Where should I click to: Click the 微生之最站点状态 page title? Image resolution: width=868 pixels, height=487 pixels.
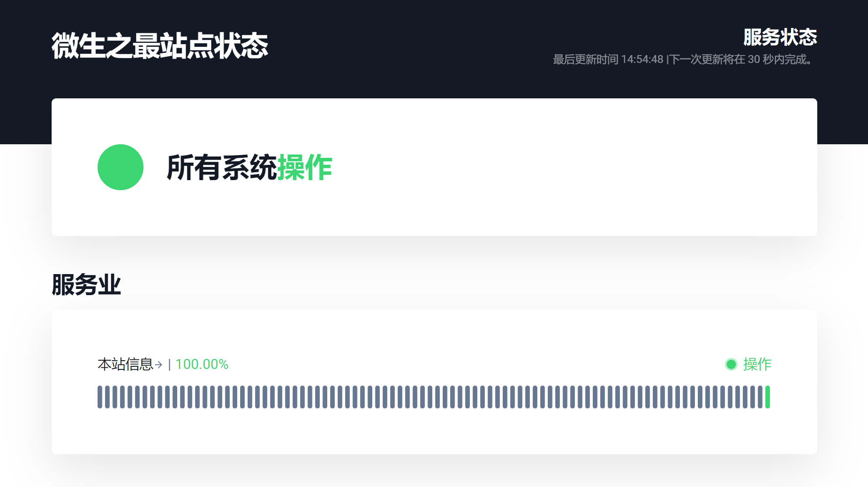[x=160, y=45]
